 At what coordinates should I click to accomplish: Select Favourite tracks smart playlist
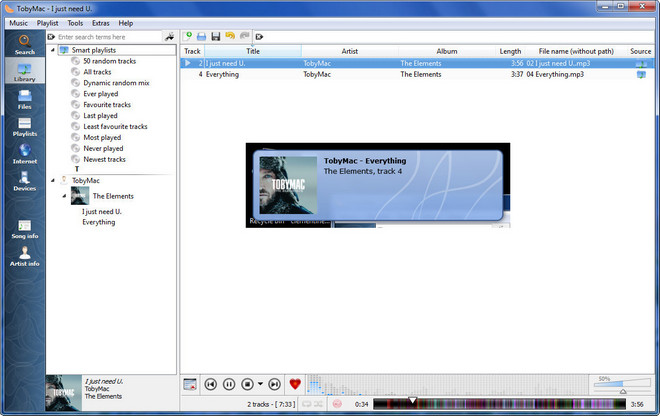pyautogui.click(x=107, y=105)
